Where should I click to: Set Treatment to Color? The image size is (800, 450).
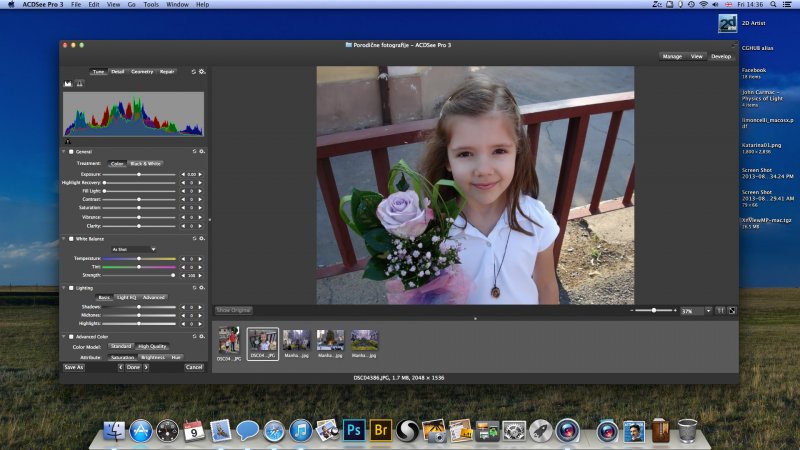(x=117, y=164)
